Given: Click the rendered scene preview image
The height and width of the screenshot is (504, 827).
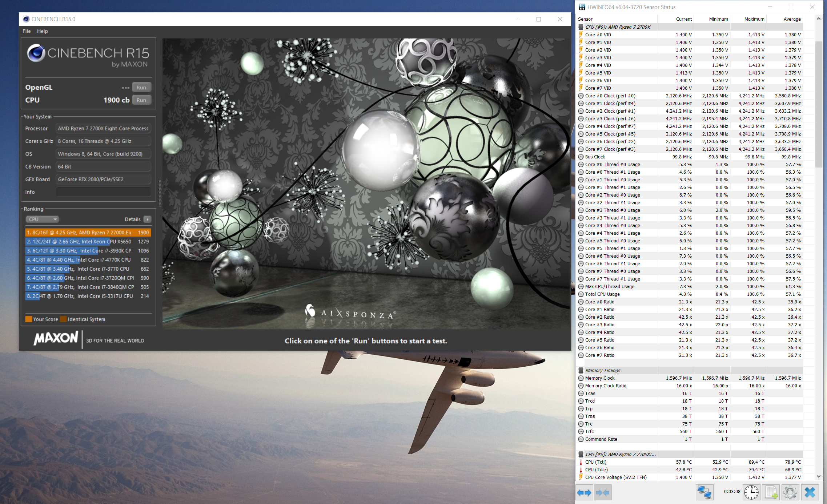Looking at the screenshot, I should pos(366,184).
